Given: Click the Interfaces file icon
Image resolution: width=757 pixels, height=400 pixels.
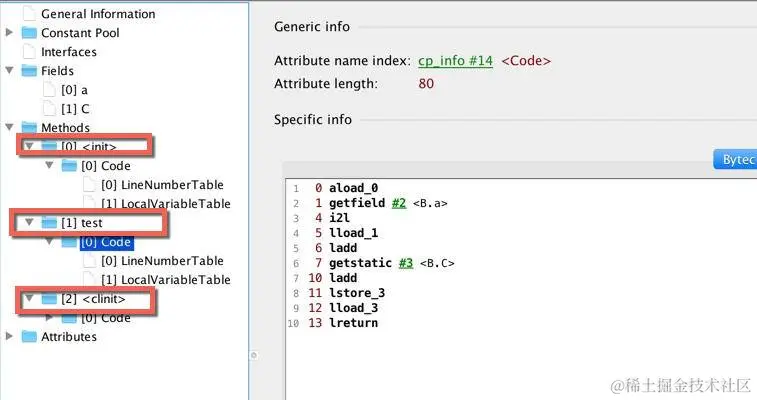Looking at the screenshot, I should tap(29, 52).
